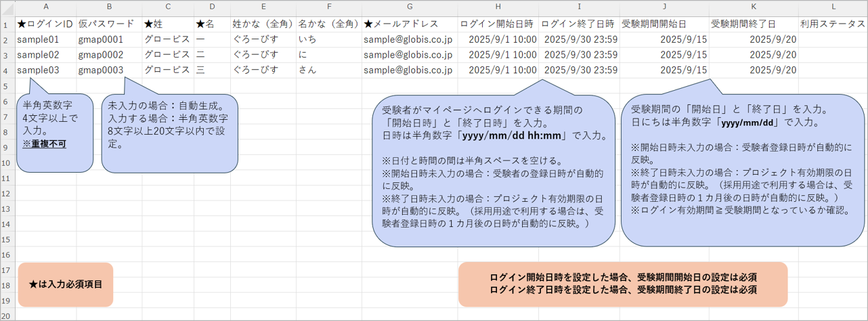868x321 pixels.
Task: Click the ★ログインID header cell
Action: click(45, 24)
